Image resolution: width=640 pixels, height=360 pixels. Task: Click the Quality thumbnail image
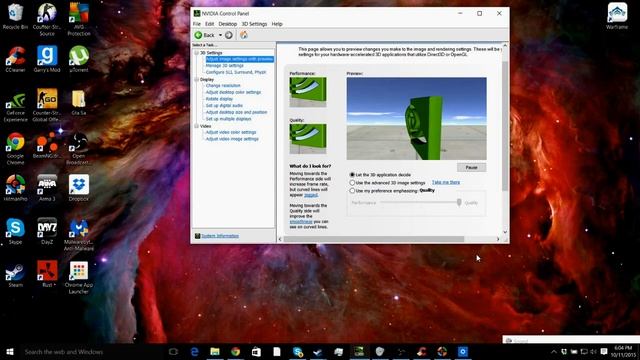(x=308, y=139)
